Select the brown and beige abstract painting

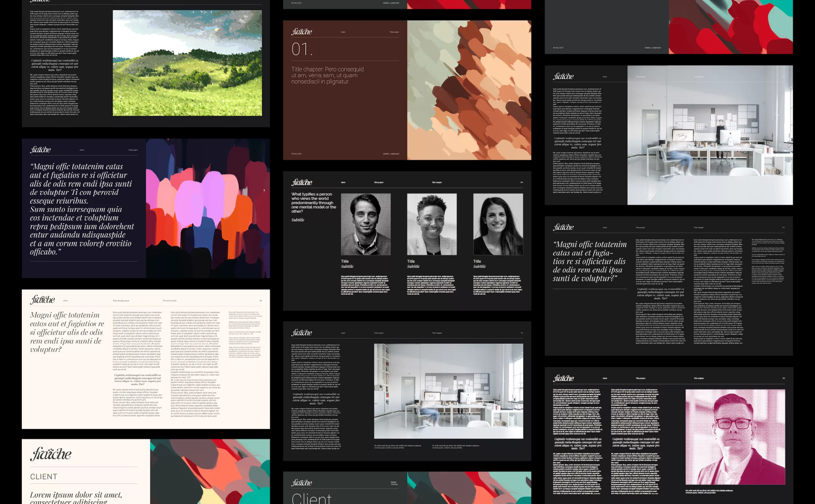(x=469, y=90)
